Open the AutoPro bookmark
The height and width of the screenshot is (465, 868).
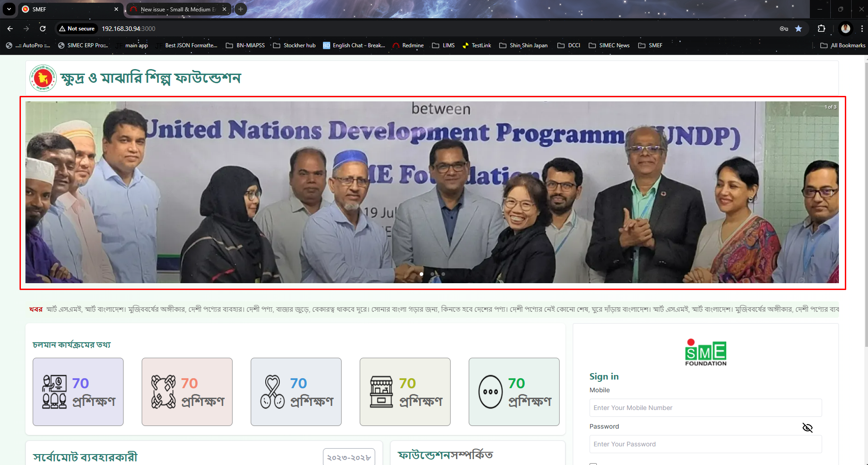pyautogui.click(x=28, y=45)
